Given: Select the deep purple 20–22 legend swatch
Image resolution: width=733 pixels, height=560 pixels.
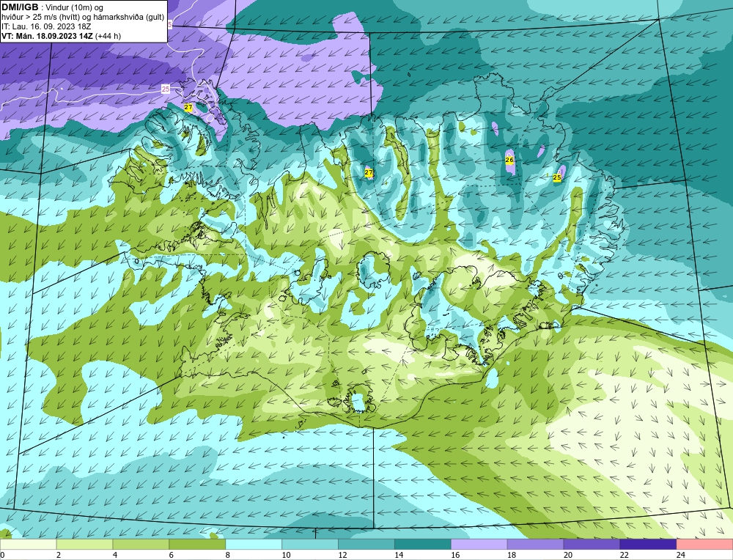Looking at the screenshot, I should coord(592,545).
